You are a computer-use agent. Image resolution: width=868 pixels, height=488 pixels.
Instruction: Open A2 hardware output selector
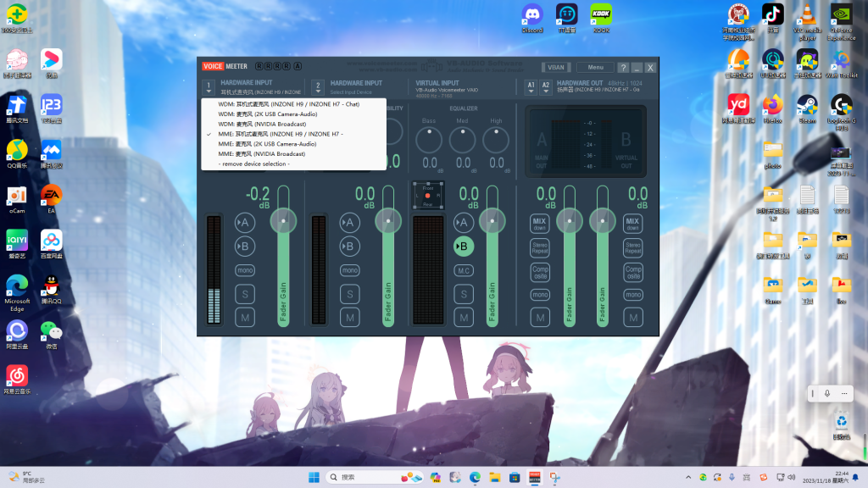tap(546, 87)
